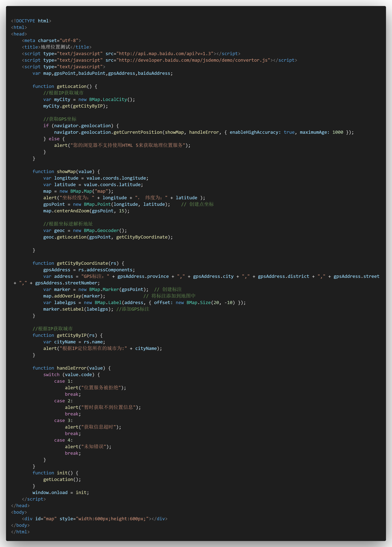The image size is (392, 547).
Task: Click the getCityByCoordinate function declaration
Action: click(x=82, y=263)
